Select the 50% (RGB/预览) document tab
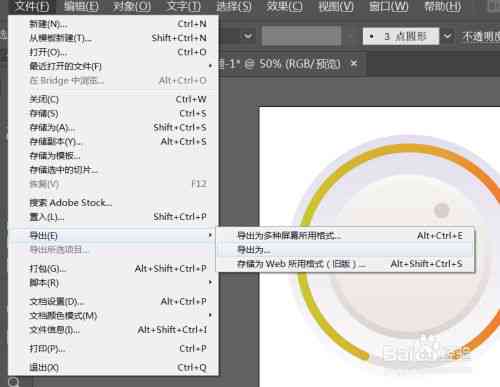This screenshot has height=387, width=500. pos(292,63)
